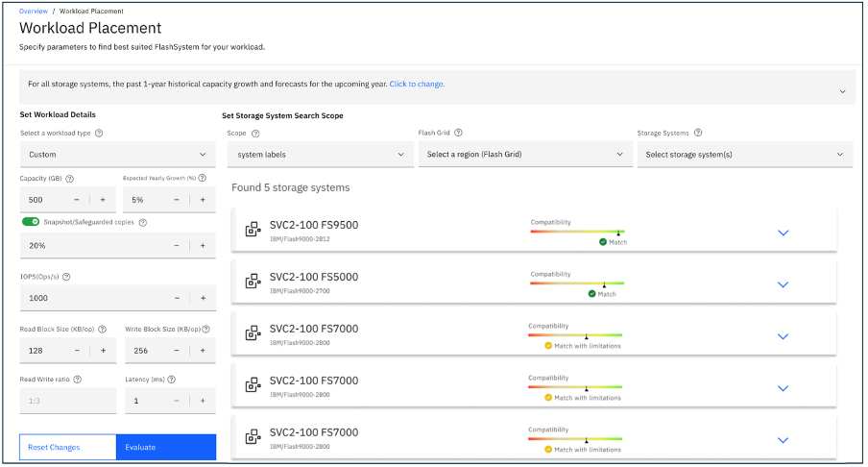868x467 pixels.
Task: Open the Custom workload type dropdown
Action: [117, 155]
